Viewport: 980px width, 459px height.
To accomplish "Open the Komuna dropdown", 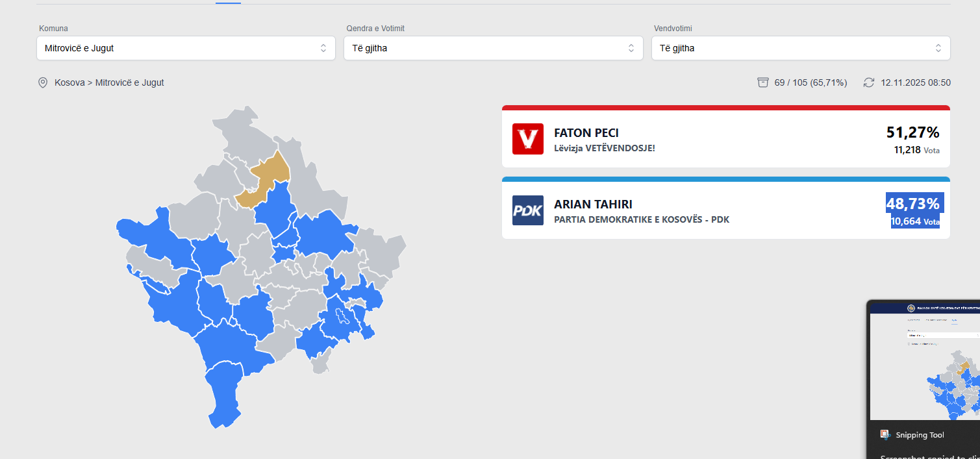I will pyautogui.click(x=186, y=48).
